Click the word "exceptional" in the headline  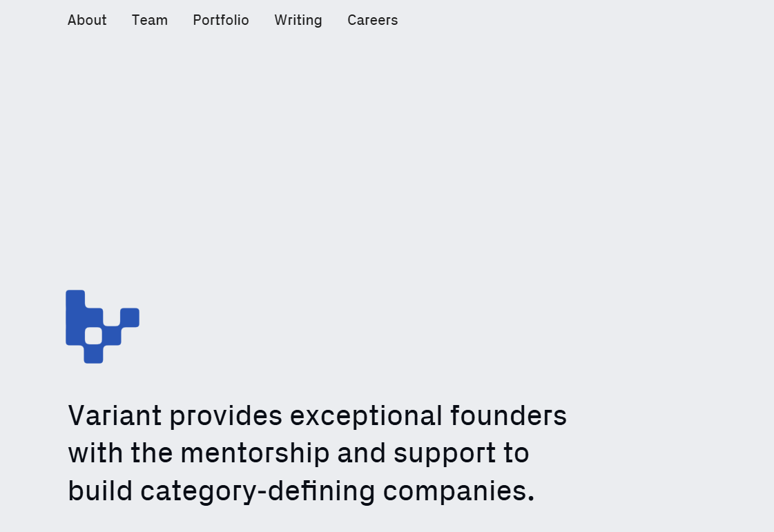(366, 416)
